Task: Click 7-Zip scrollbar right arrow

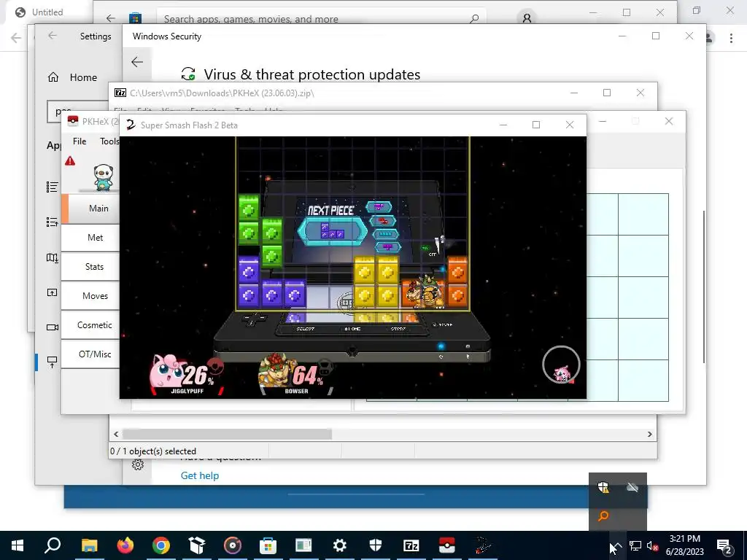Action: coord(650,434)
